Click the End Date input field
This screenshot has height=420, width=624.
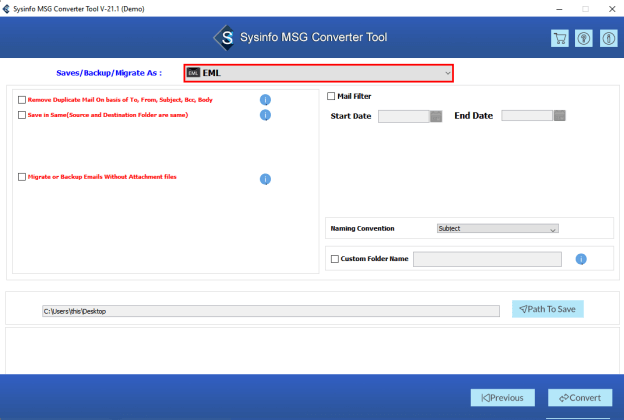point(527,115)
